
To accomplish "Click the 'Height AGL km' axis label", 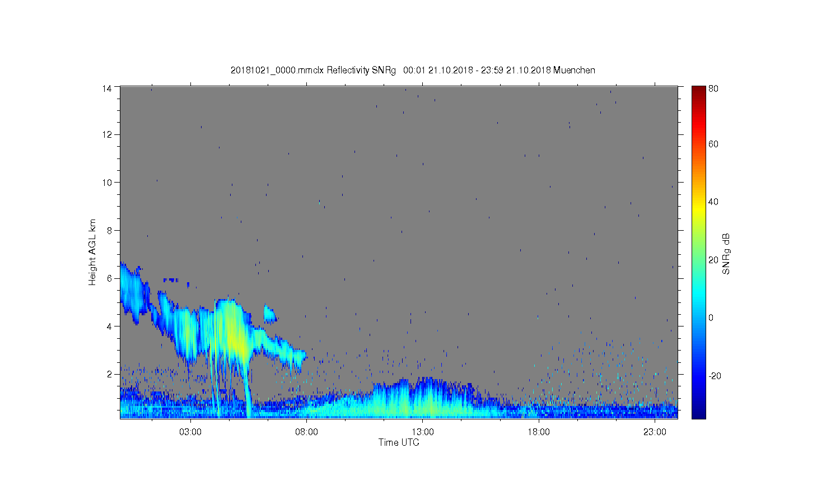I will tap(92, 252).
